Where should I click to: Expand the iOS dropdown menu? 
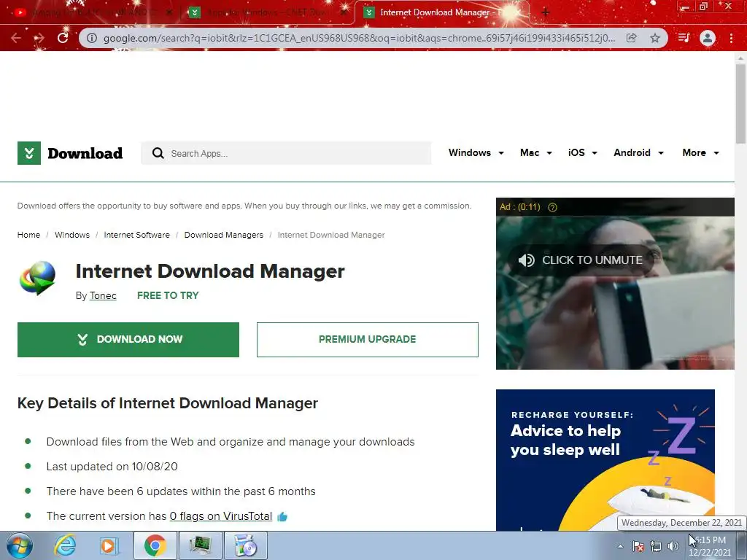pos(583,153)
